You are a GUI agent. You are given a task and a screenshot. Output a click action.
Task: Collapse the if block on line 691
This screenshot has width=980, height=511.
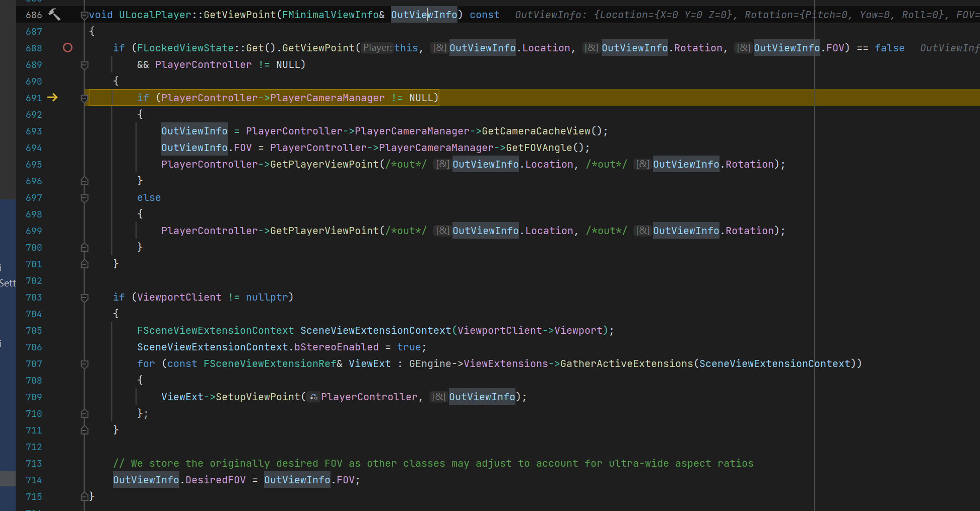pyautogui.click(x=85, y=98)
